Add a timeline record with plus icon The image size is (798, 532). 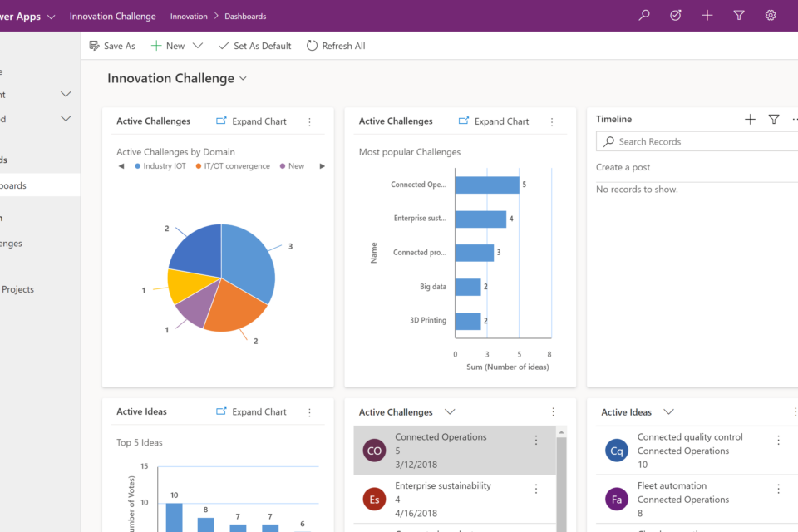pyautogui.click(x=750, y=120)
